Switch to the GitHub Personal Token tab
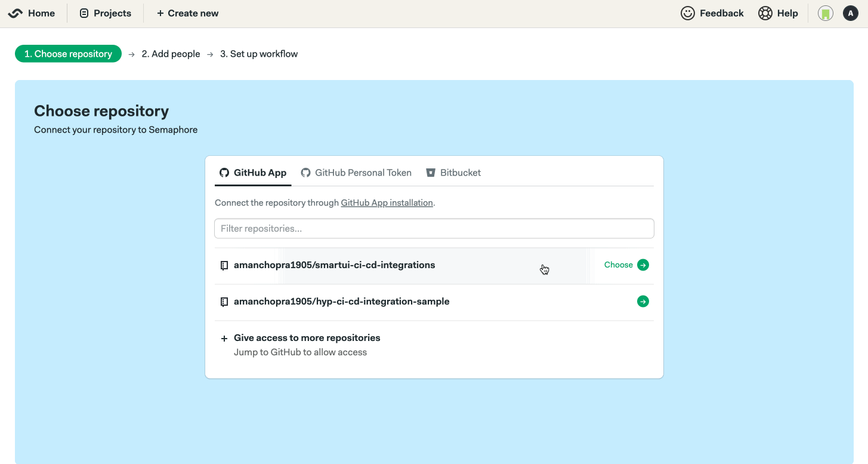 [x=356, y=173]
